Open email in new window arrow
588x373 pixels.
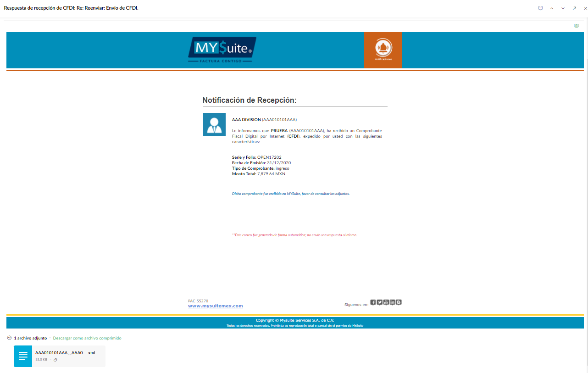tap(574, 8)
